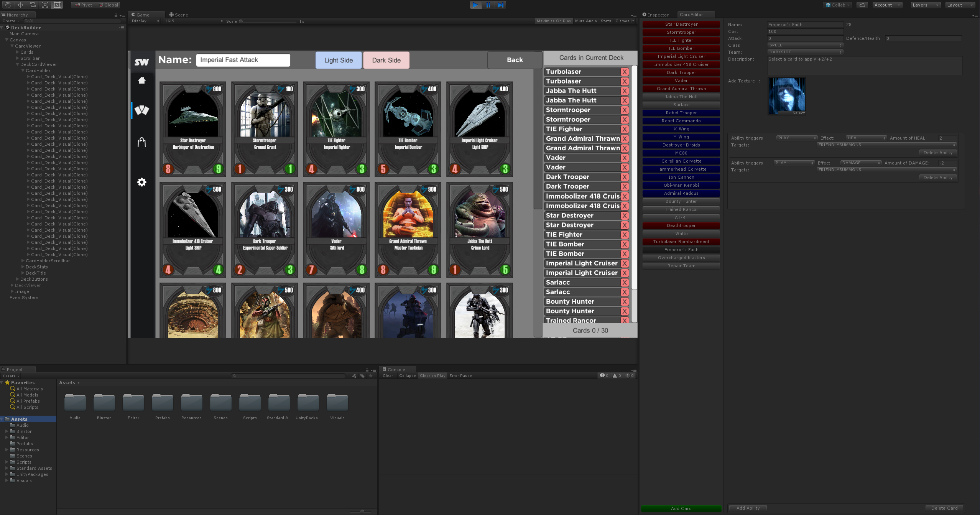
Task: Select the Emperor texture thumbnail
Action: (x=786, y=96)
